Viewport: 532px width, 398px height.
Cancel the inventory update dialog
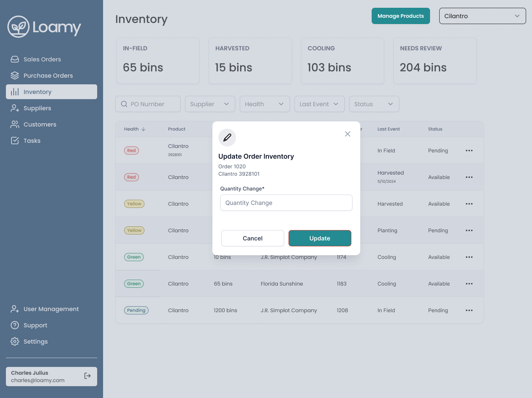pos(253,238)
